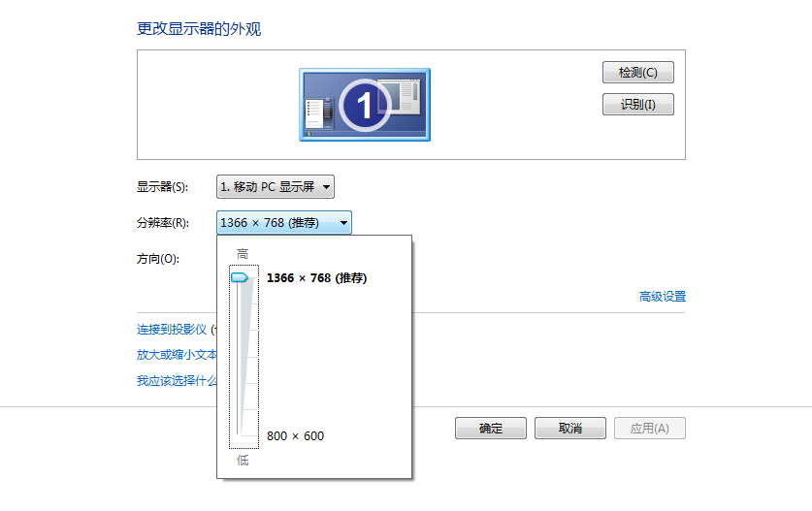This screenshot has height=511, width=812.
Task: Click the 分辨率(R): label
Action: 163,223
